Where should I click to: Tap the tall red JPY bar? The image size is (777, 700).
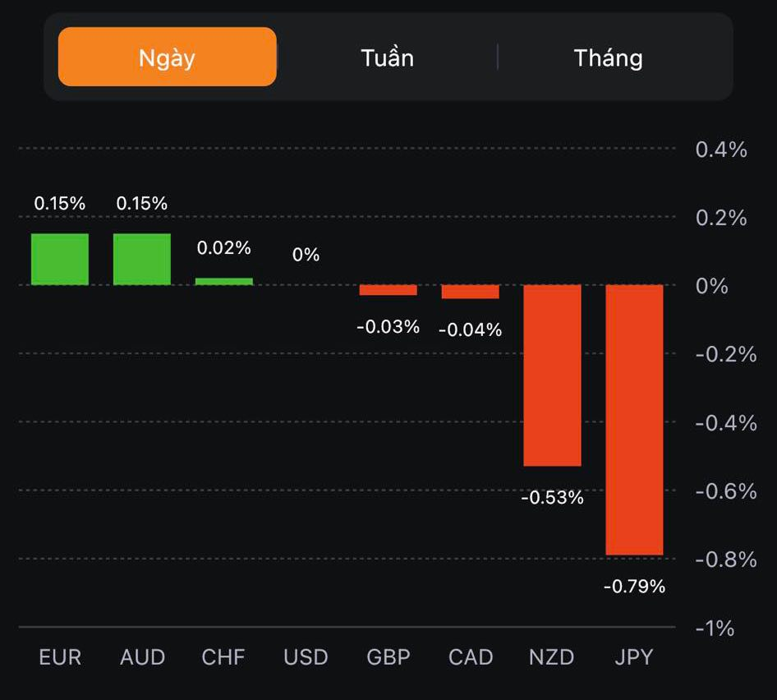tap(634, 420)
